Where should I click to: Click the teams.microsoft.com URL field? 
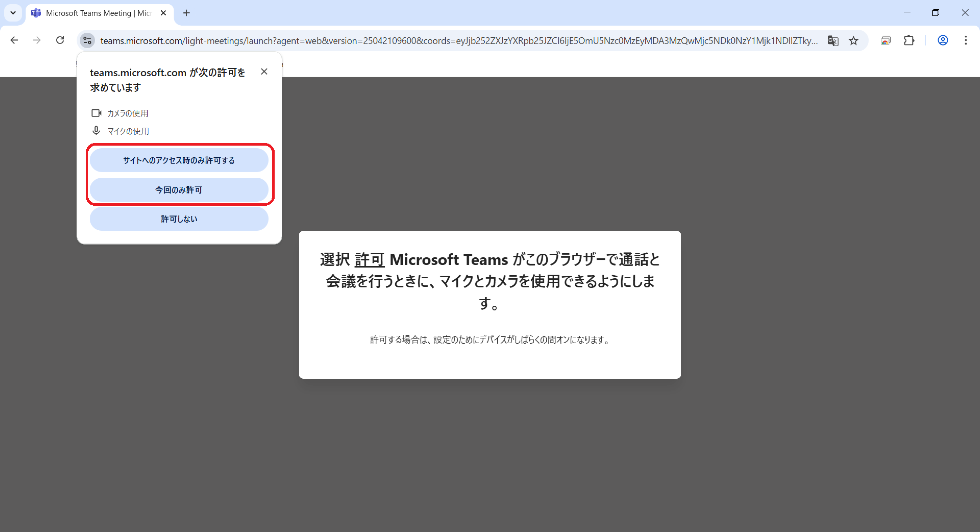[459, 41]
